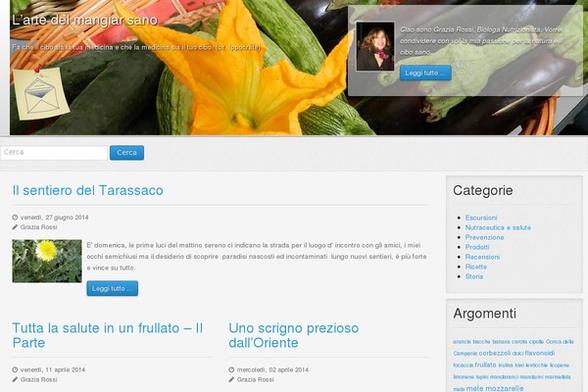Click the clock icon beside 02 aprile 2014
The height and width of the screenshot is (392, 588).
point(231,369)
